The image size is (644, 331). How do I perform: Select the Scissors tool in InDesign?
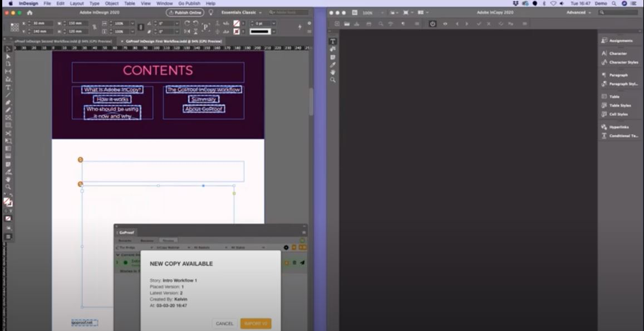[8, 133]
